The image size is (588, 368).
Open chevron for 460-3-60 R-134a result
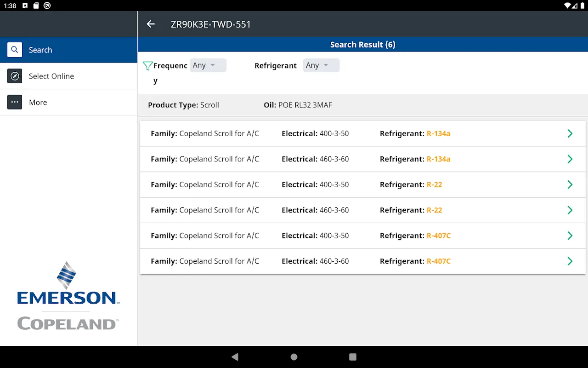[x=570, y=159]
